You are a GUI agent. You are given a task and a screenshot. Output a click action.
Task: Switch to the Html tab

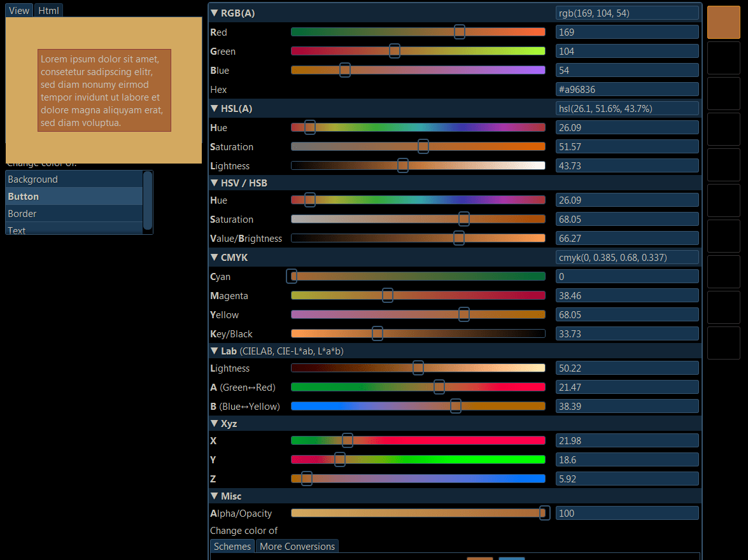(48, 10)
